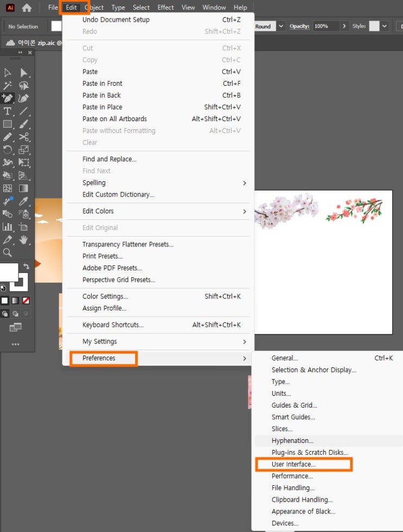
Task: Click the Style swatch in control bar
Action: tap(374, 26)
